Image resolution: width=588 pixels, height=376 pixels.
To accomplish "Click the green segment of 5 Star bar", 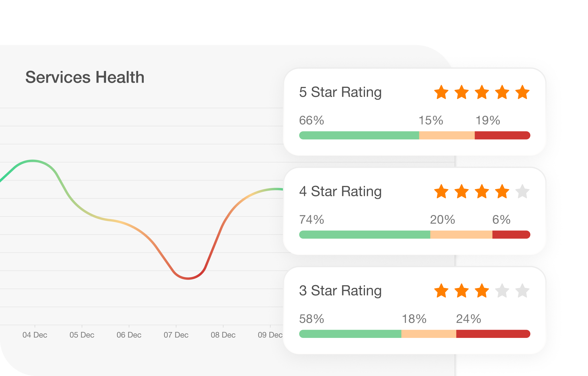I will click(x=359, y=135).
